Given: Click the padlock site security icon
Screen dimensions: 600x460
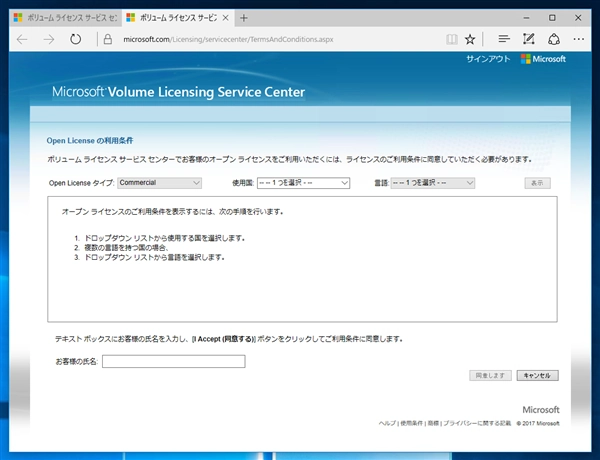Looking at the screenshot, I should (108, 39).
